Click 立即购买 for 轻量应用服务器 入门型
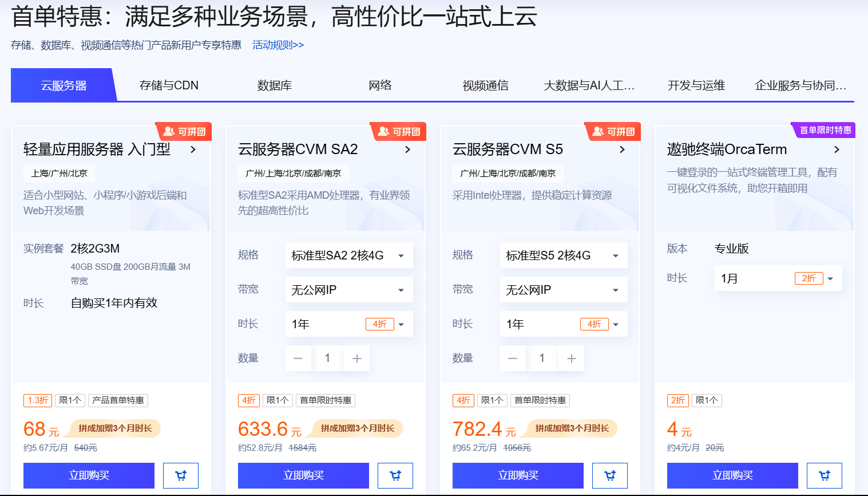Image resolution: width=868 pixels, height=496 pixels. pyautogui.click(x=89, y=475)
